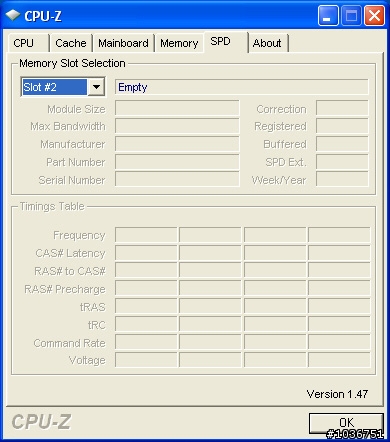
Task: Click the Memory Slot Selection label
Action: coord(72,63)
